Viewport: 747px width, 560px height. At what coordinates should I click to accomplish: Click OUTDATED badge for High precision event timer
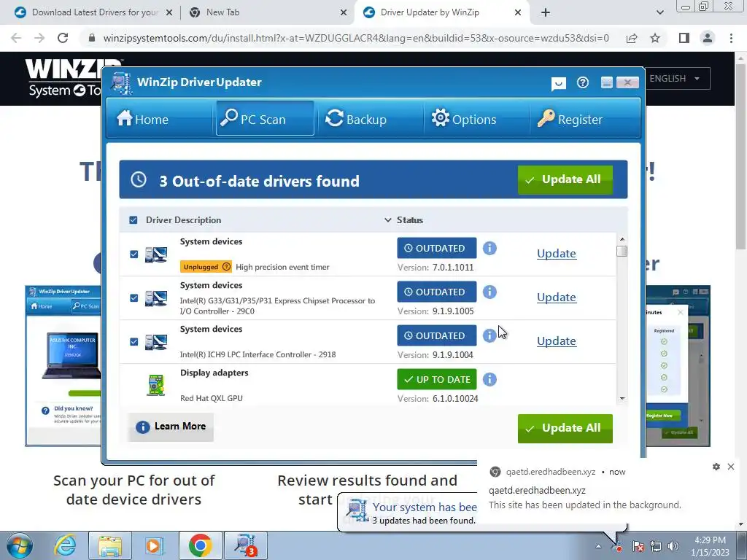(x=436, y=248)
